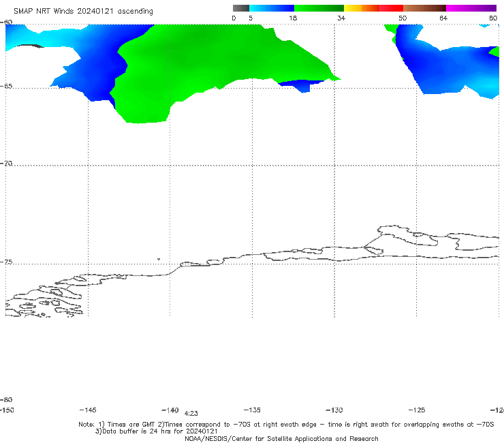
Task: Click the color bar label '64'
Action: point(443,18)
